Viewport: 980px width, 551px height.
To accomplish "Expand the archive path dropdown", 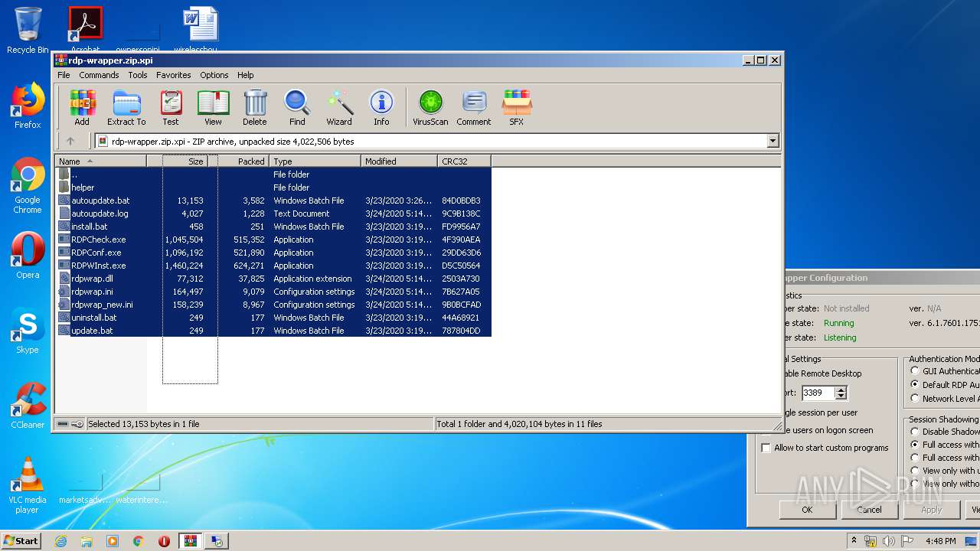I will pyautogui.click(x=773, y=141).
